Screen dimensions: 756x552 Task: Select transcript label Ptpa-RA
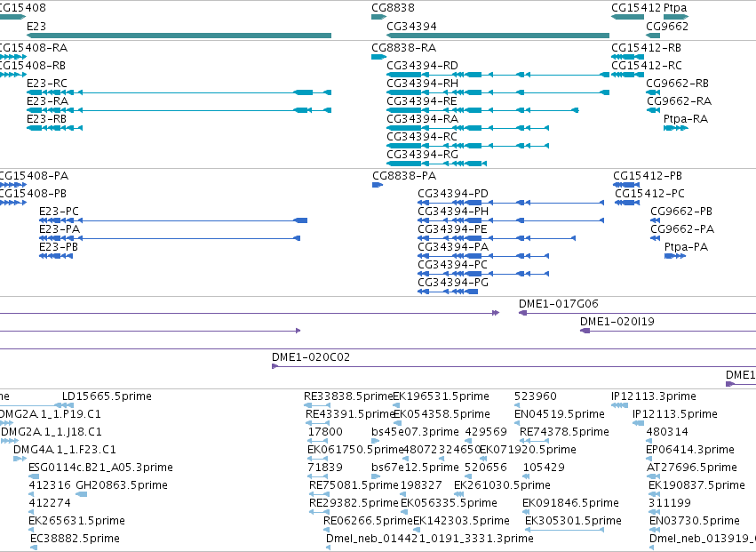(x=686, y=119)
